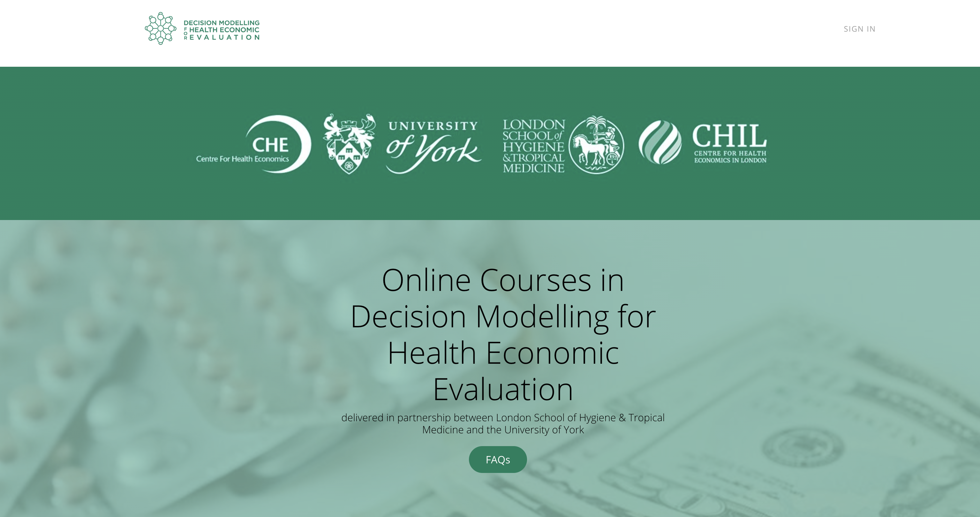The height and width of the screenshot is (517, 980).
Task: Click the FAQs button on the homepage
Action: click(498, 459)
